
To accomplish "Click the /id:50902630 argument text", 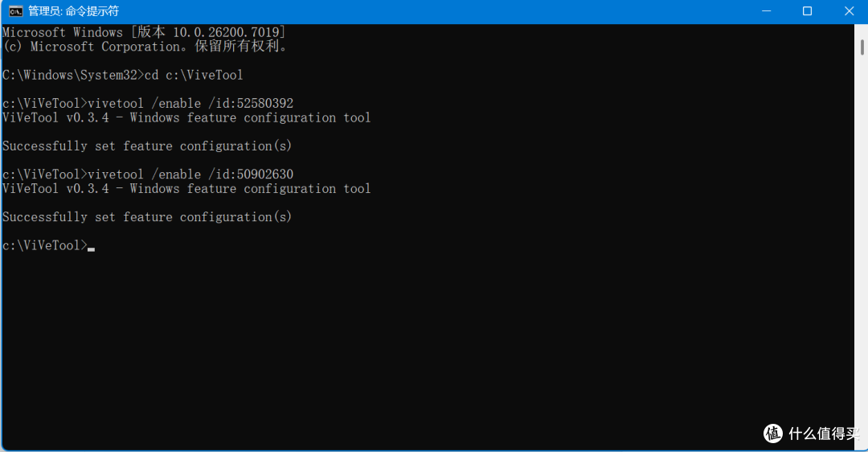I will 251,174.
